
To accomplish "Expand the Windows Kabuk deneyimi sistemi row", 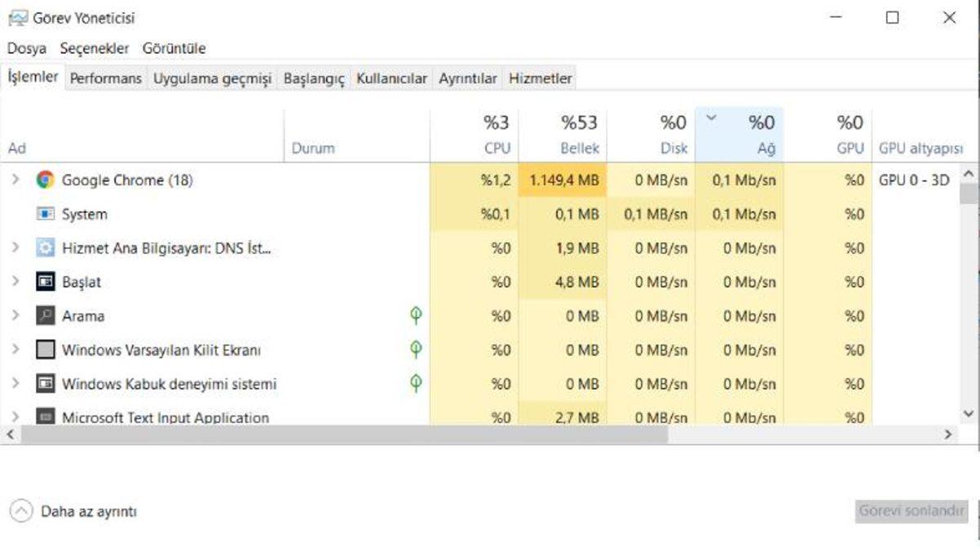I will click(15, 384).
